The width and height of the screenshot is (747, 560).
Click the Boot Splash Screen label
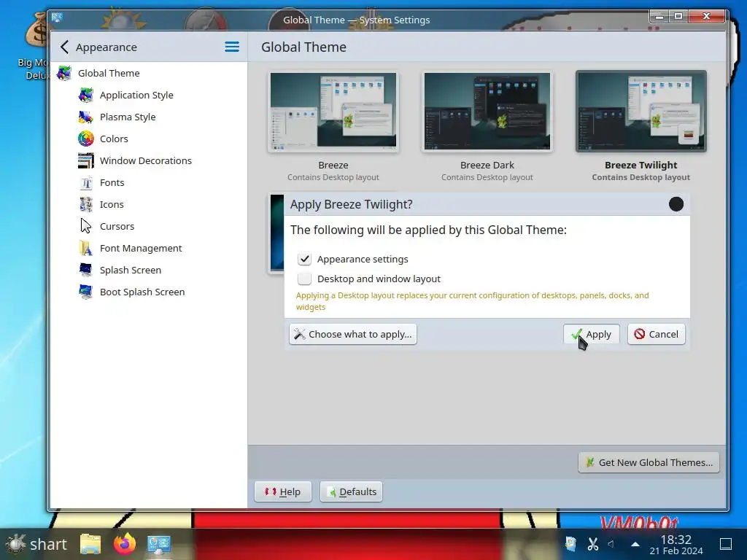click(142, 292)
